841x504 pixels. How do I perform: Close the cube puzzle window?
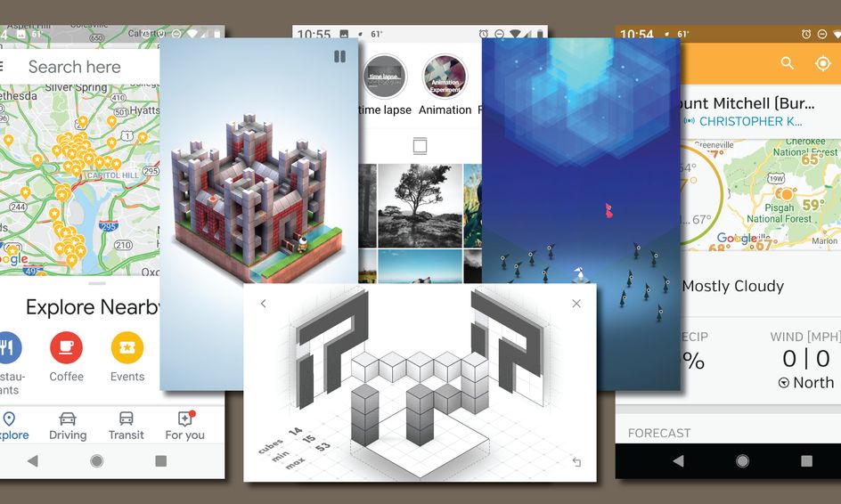tap(576, 304)
